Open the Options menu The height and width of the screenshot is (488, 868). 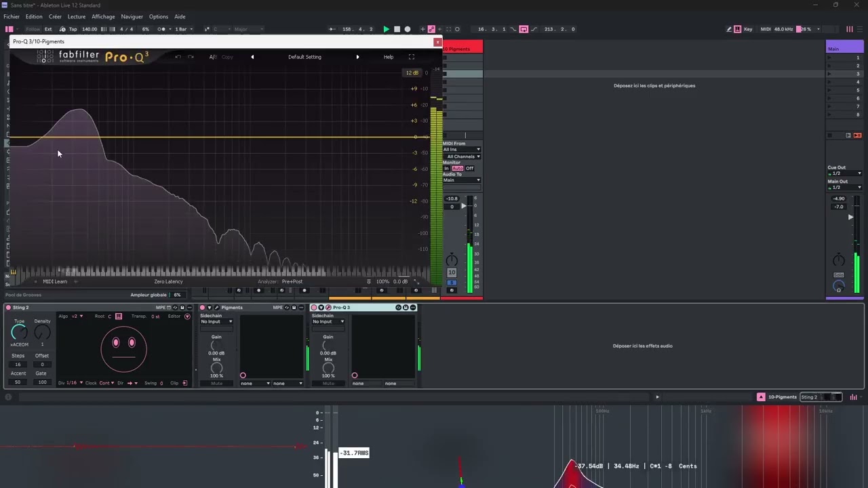[x=159, y=16]
